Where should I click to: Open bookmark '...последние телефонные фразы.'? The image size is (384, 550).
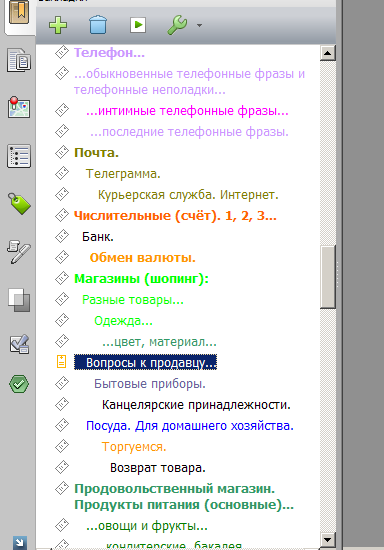click(189, 132)
